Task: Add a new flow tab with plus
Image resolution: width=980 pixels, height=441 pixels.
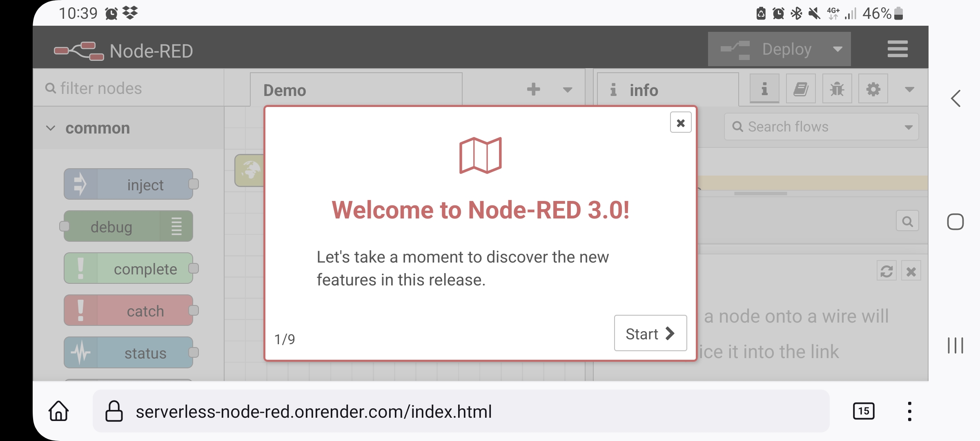Action: pyautogui.click(x=533, y=89)
